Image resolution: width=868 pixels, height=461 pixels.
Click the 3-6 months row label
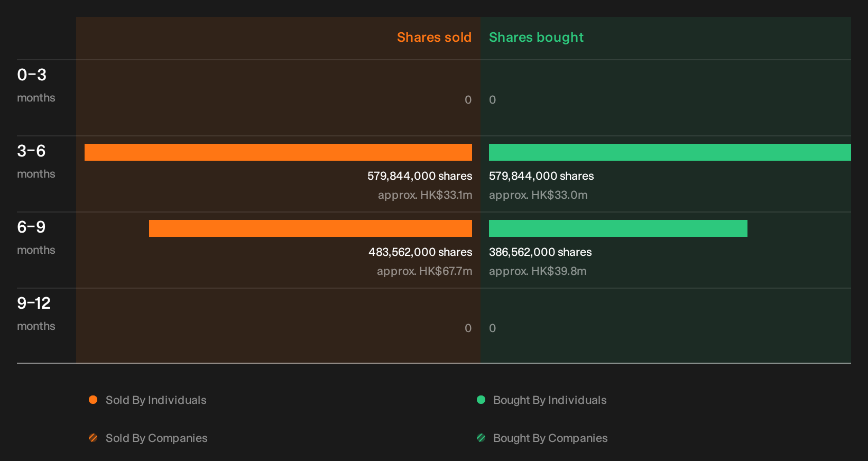pos(36,162)
